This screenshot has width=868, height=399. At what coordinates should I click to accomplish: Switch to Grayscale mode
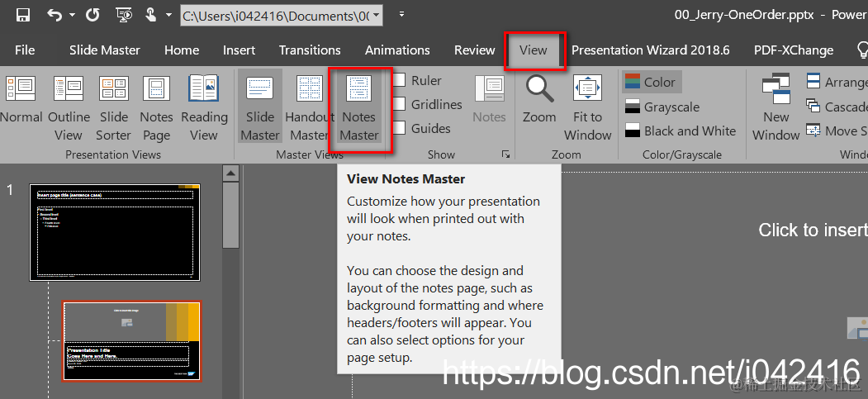(662, 107)
